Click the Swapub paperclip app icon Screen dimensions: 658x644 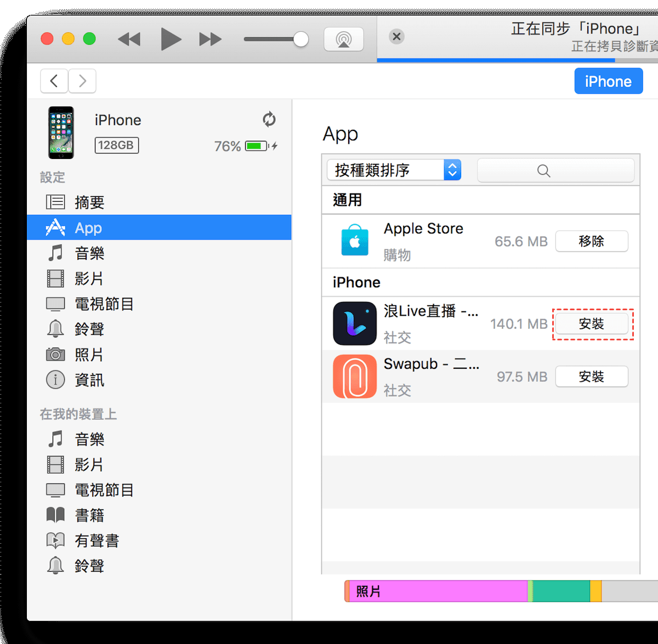pos(355,377)
